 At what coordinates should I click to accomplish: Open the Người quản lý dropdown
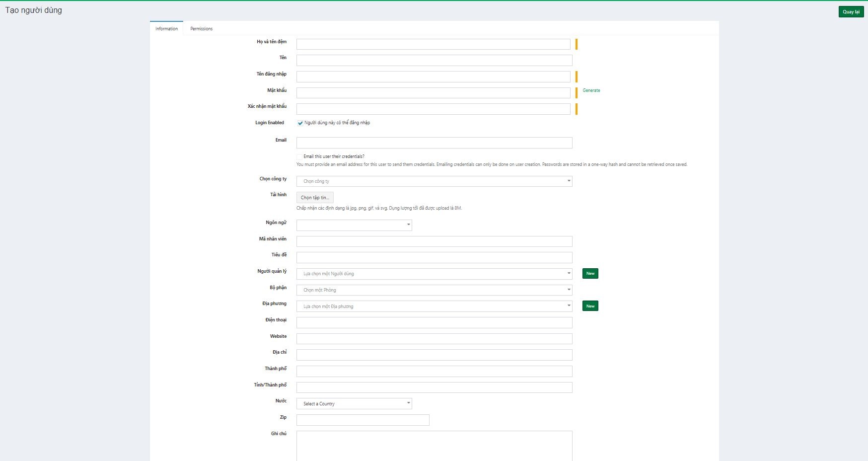[434, 274]
